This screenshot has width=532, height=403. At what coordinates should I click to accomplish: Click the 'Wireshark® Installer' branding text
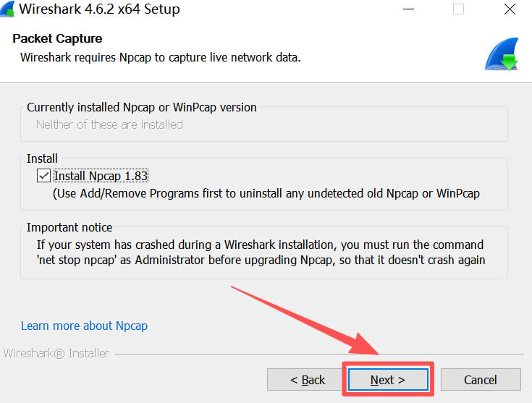[56, 354]
